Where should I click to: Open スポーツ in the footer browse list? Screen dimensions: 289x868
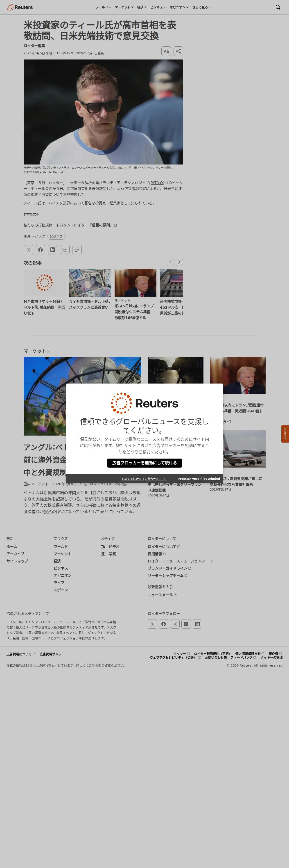(61, 590)
